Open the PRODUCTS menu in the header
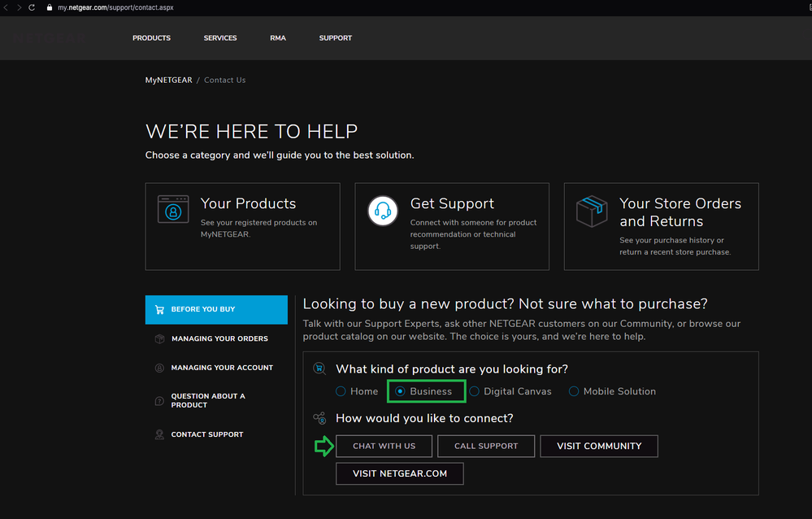Screen dimensions: 812x519 [x=151, y=38]
